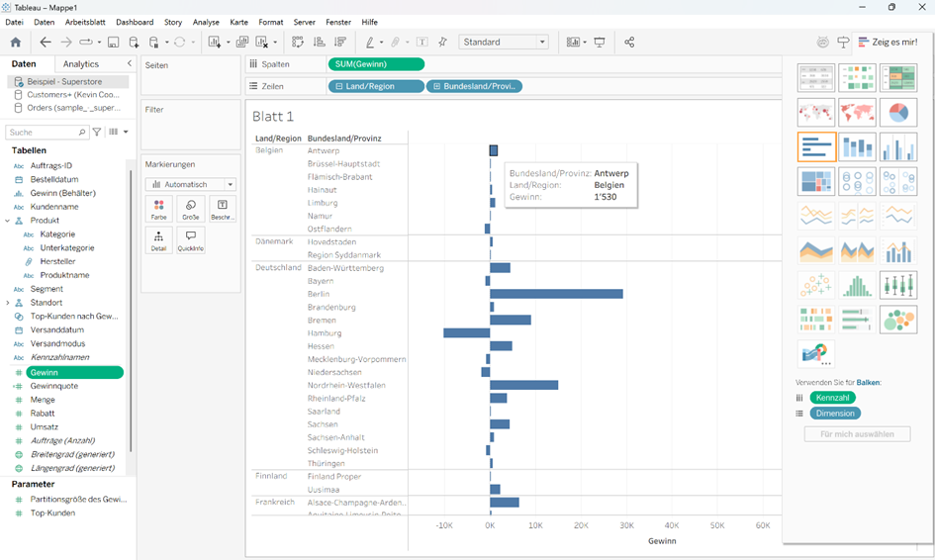Collapse the Land/Region pill on Zeilen shelf
The image size is (935, 560).
point(339,86)
